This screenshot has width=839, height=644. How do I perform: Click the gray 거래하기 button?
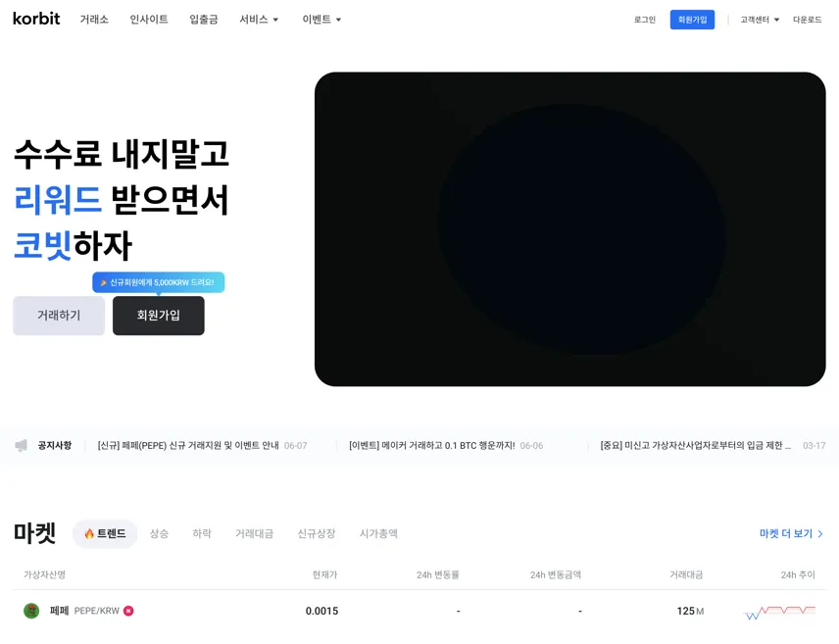click(59, 316)
